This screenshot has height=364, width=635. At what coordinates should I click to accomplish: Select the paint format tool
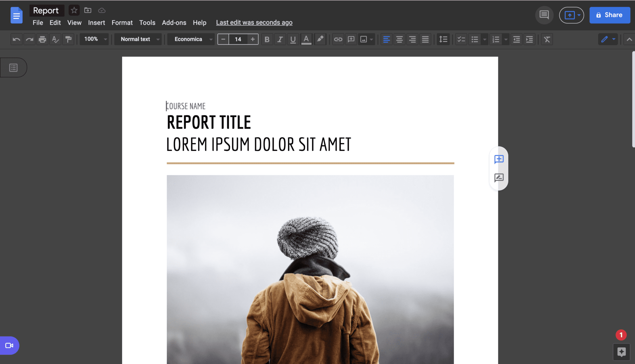point(69,39)
